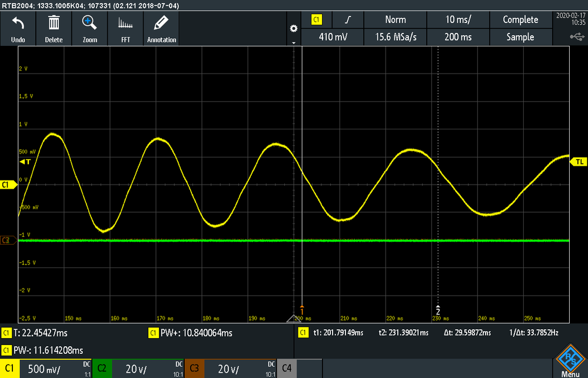Image resolution: width=588 pixels, height=378 pixels.
Task: Select the C3 ground level marker
Action: click(x=8, y=240)
